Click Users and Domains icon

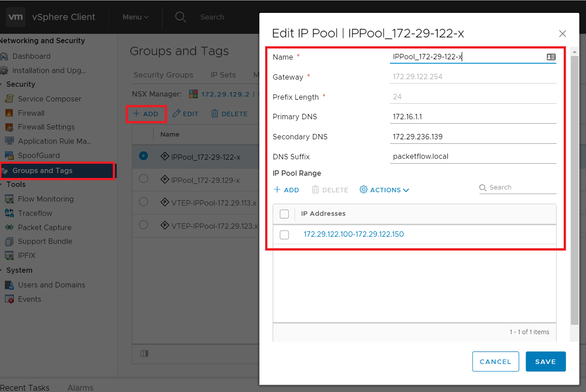[x=9, y=285]
